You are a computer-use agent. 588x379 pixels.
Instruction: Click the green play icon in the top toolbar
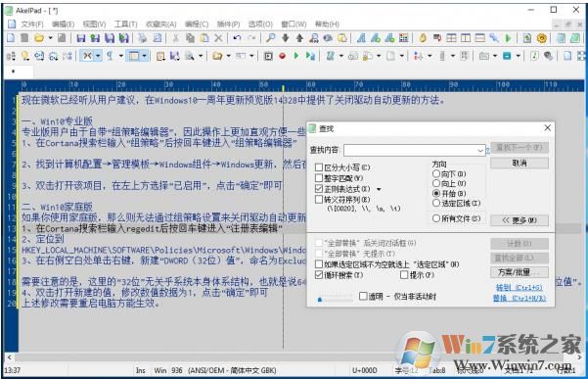508,38
